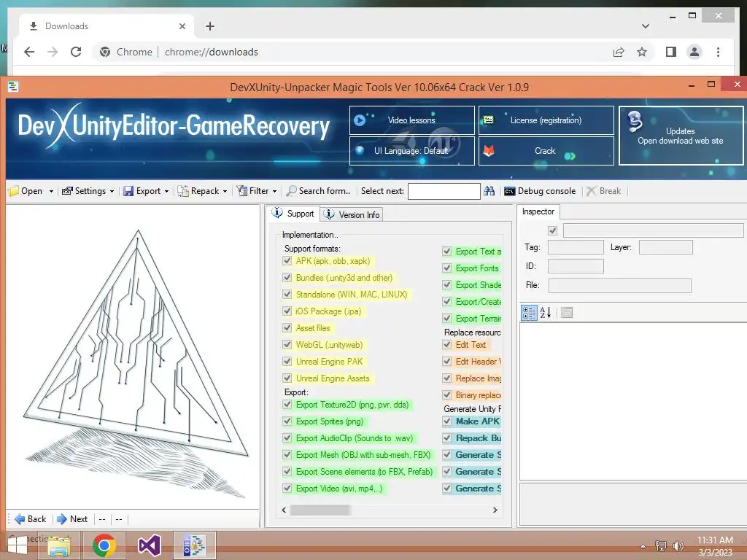Toggle Asset files checkbox
The width and height of the screenshot is (747, 560).
287,327
